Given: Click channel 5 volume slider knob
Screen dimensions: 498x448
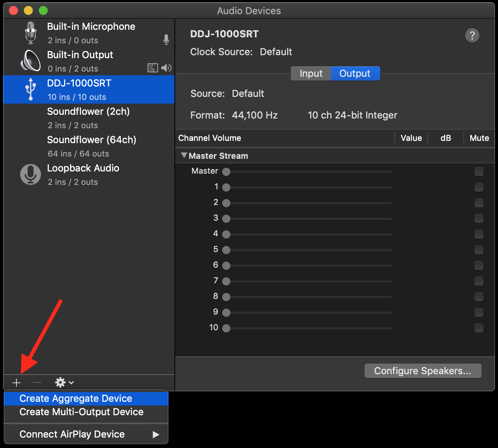Looking at the screenshot, I should click(x=226, y=250).
